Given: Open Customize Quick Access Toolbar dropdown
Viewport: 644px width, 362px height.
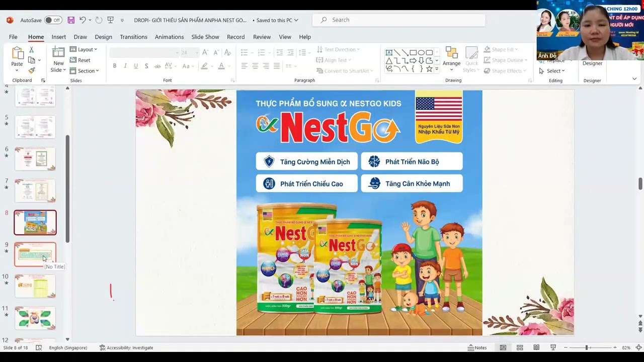Looking at the screenshot, I should [122, 21].
